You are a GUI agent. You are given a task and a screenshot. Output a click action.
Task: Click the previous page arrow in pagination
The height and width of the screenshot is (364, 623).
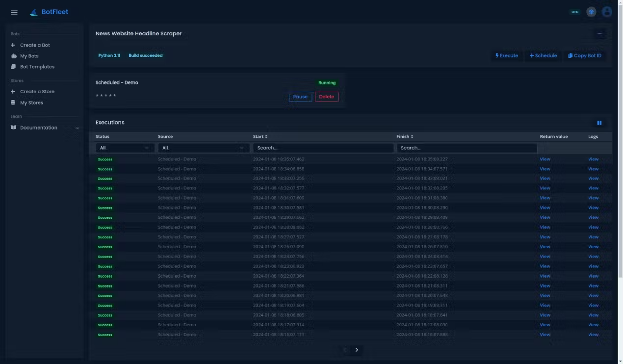point(344,350)
